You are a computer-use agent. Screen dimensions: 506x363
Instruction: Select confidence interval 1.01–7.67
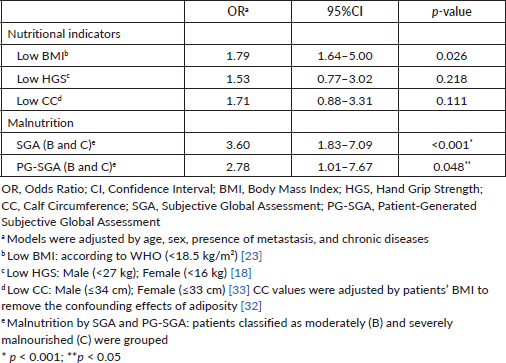(x=345, y=167)
